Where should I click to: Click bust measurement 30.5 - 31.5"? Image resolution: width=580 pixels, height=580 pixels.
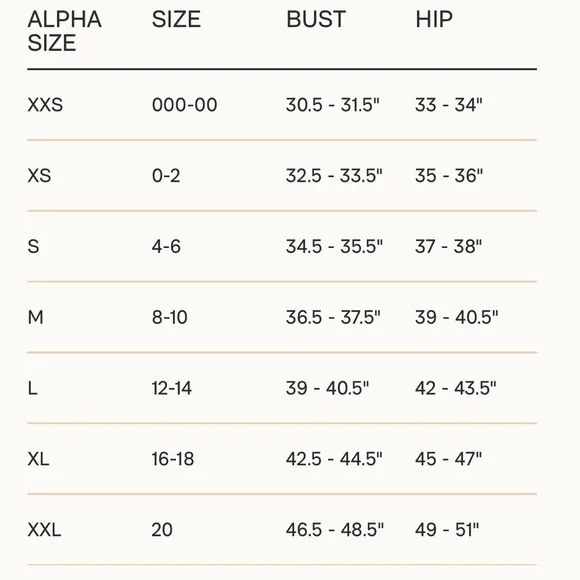[x=333, y=105]
